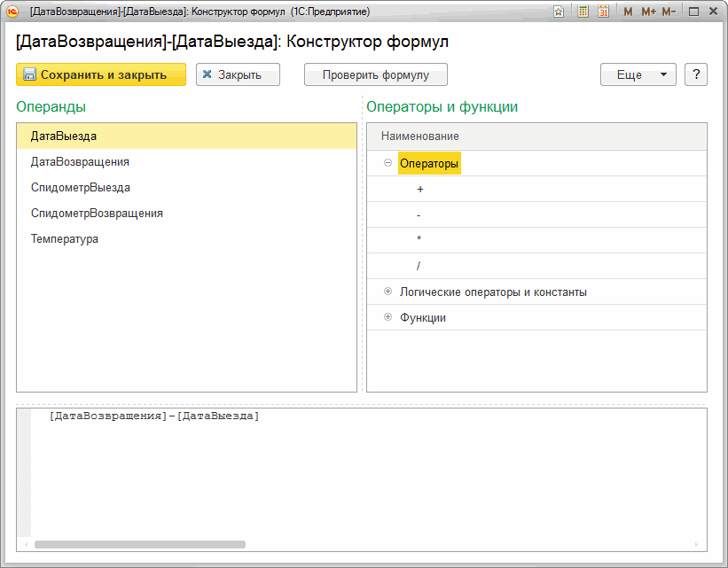Screen dimensions: 728x568
Task: Select operand СпидометрВозвращения
Action: (186, 214)
